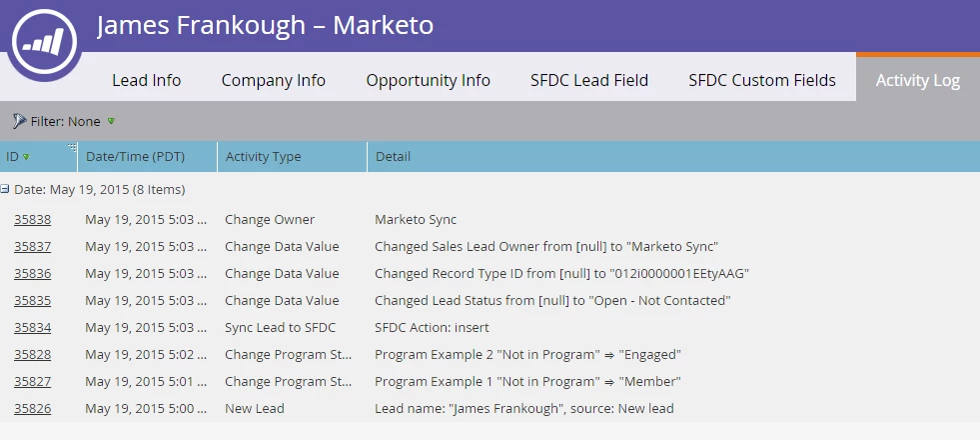Open activity ID 35837 link
980x440 pixels.
[x=33, y=247]
